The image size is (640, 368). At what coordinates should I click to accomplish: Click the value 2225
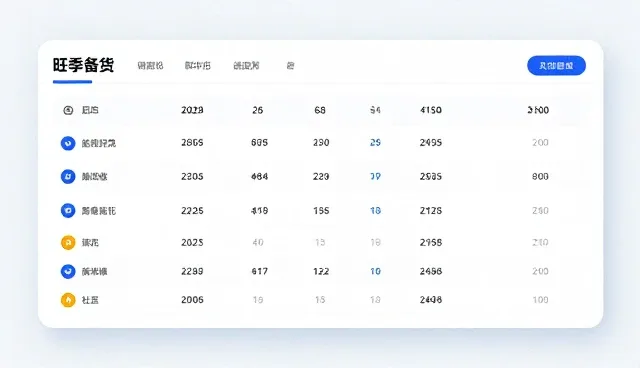[x=192, y=211]
